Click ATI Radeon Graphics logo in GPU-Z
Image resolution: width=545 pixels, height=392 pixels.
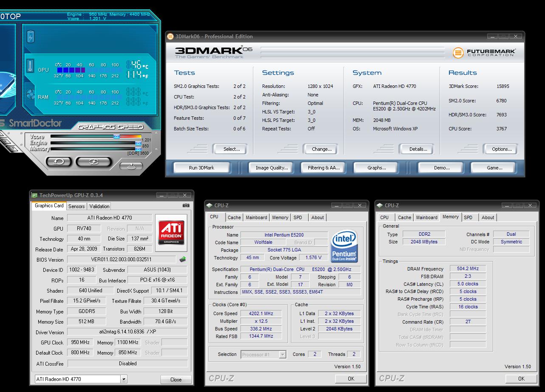point(171,232)
